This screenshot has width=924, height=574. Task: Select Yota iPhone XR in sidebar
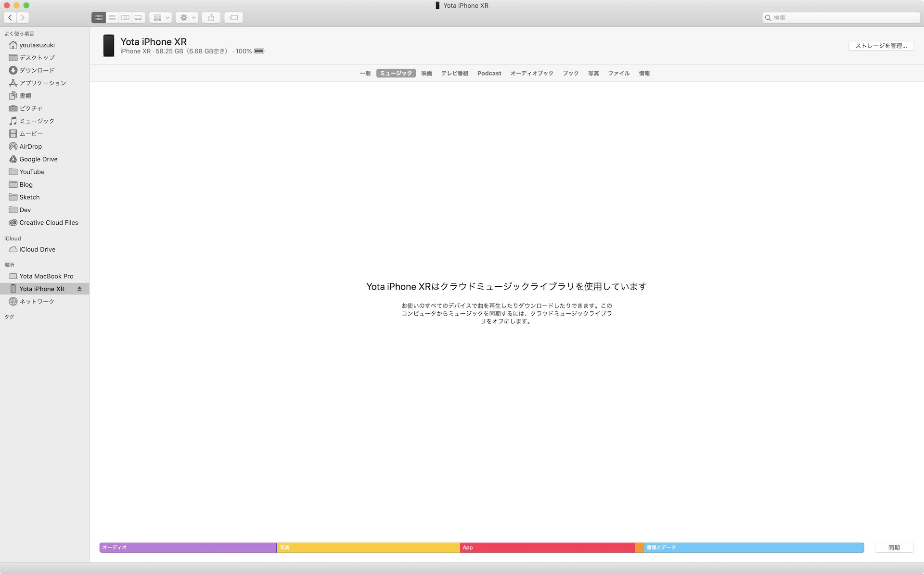[x=41, y=288]
